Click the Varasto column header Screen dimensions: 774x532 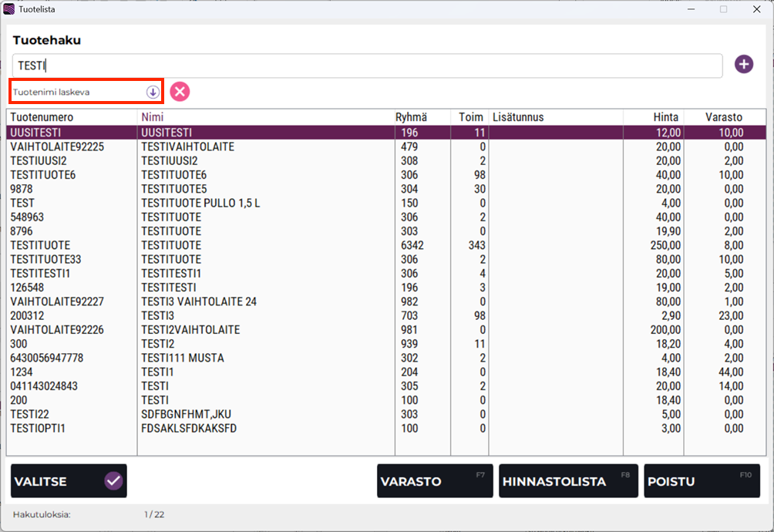pyautogui.click(x=723, y=117)
